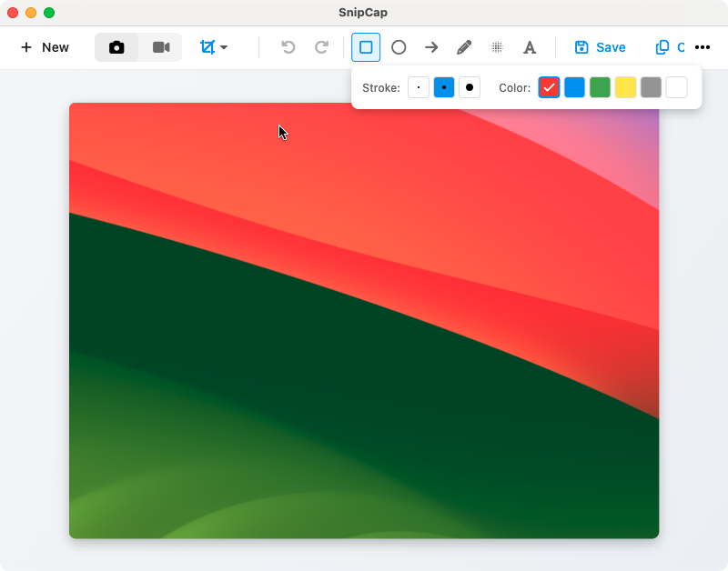The width and height of the screenshot is (728, 571).
Task: Click the redo arrow icon
Action: tap(321, 47)
